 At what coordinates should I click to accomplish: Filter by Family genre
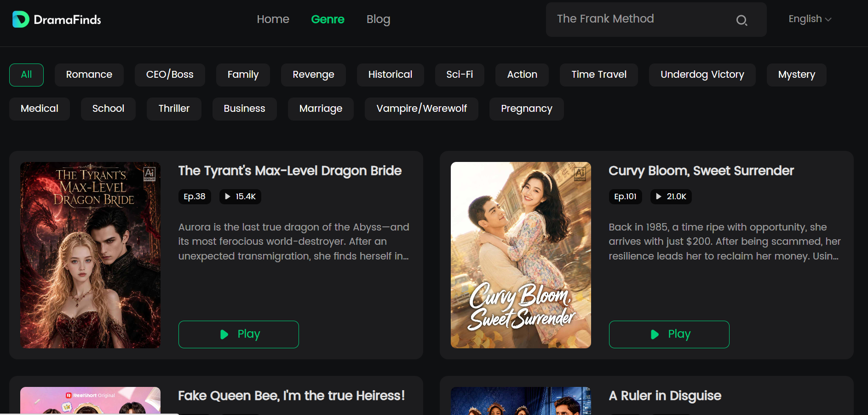tap(243, 75)
